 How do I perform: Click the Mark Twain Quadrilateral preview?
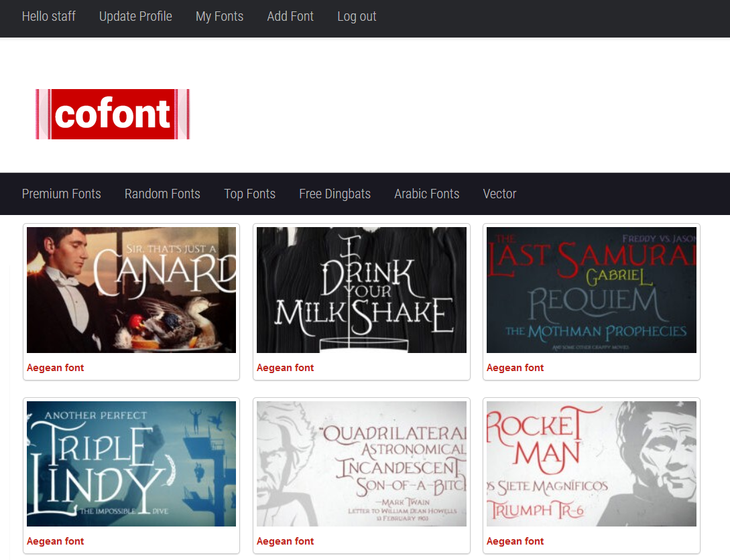[361, 463]
